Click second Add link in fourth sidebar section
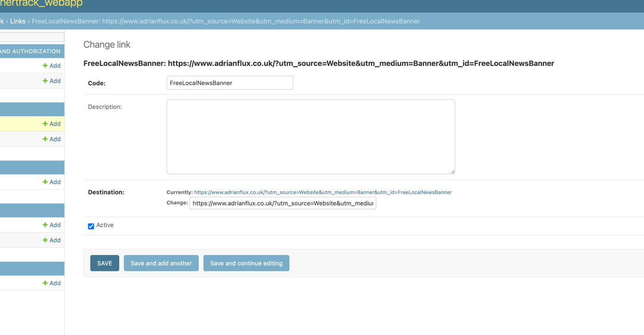 (51, 240)
